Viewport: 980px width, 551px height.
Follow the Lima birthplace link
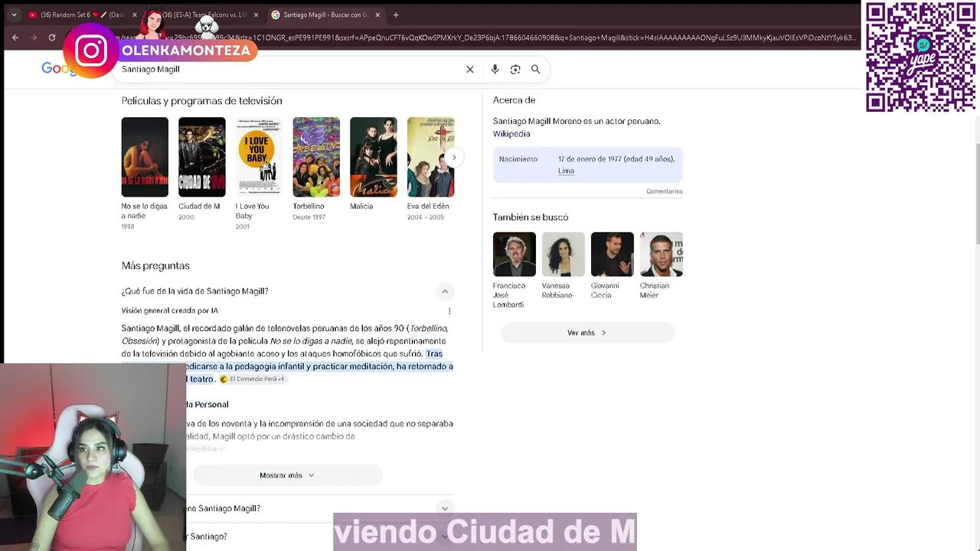click(x=566, y=171)
